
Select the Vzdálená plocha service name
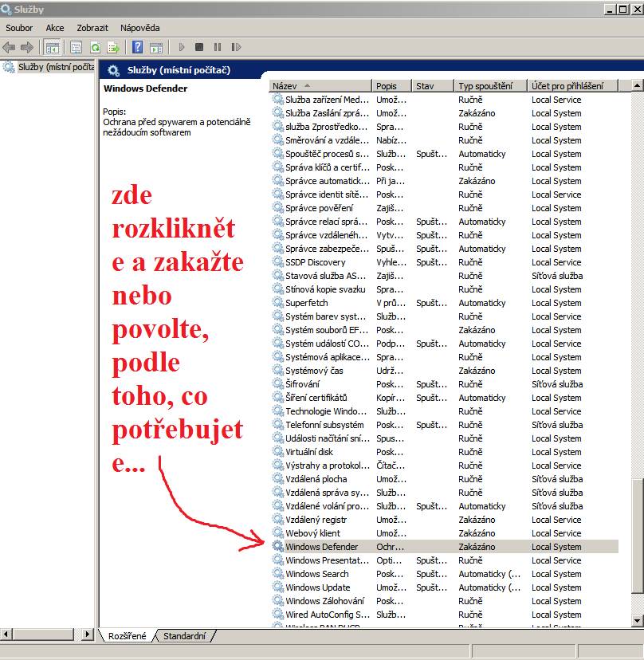click(x=316, y=478)
